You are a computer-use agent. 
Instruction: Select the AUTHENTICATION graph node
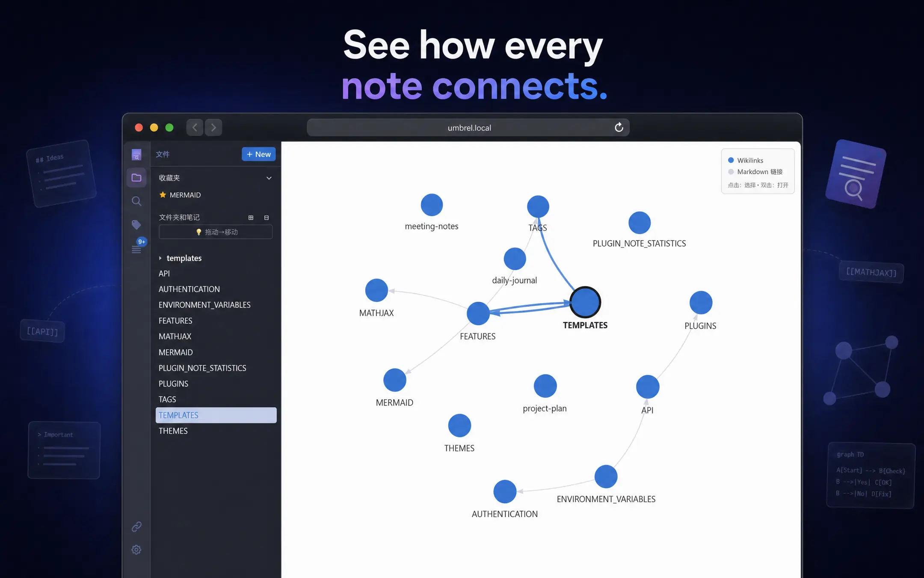tap(505, 492)
